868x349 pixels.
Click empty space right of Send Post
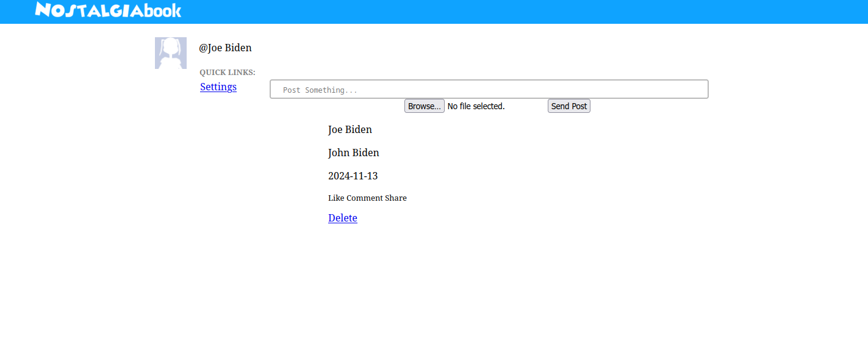point(647,106)
